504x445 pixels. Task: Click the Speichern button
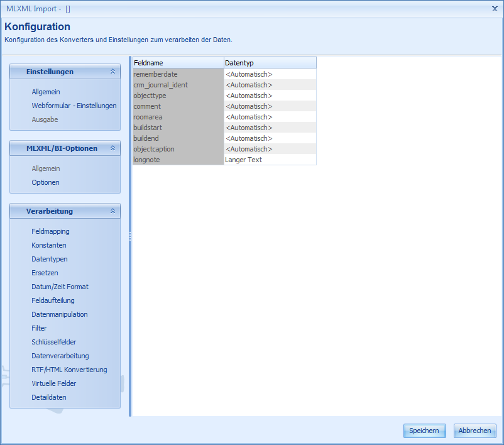pyautogui.click(x=424, y=431)
